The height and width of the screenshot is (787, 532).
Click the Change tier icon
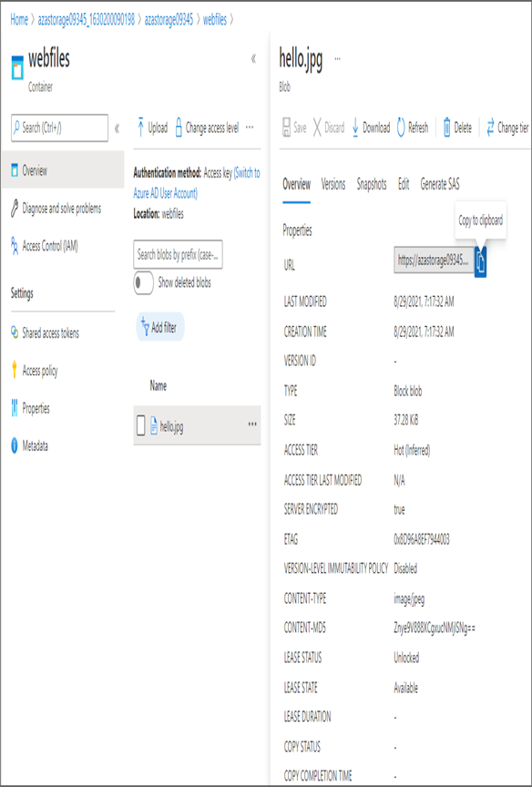pyautogui.click(x=490, y=128)
